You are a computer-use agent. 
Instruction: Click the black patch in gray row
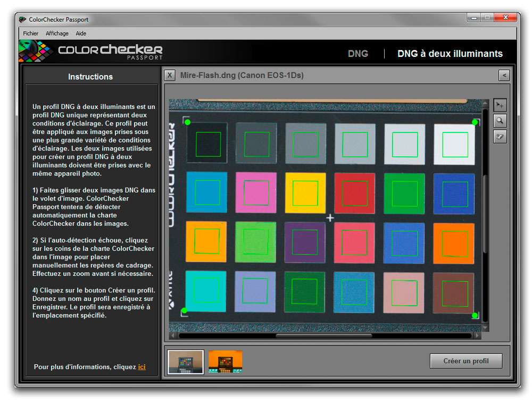(x=207, y=142)
